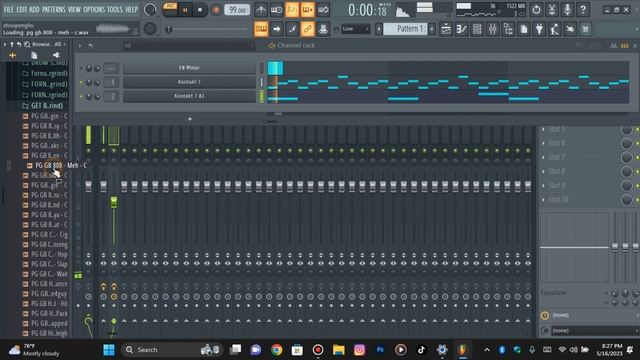Open the ADD menu
Viewport: 640px width, 360px height.
click(x=34, y=9)
